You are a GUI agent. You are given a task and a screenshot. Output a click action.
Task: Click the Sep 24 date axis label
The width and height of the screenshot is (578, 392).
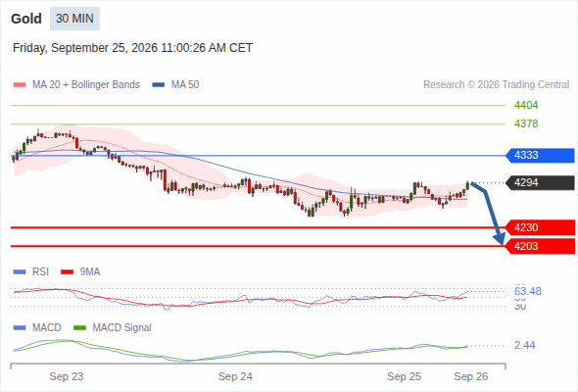click(235, 376)
